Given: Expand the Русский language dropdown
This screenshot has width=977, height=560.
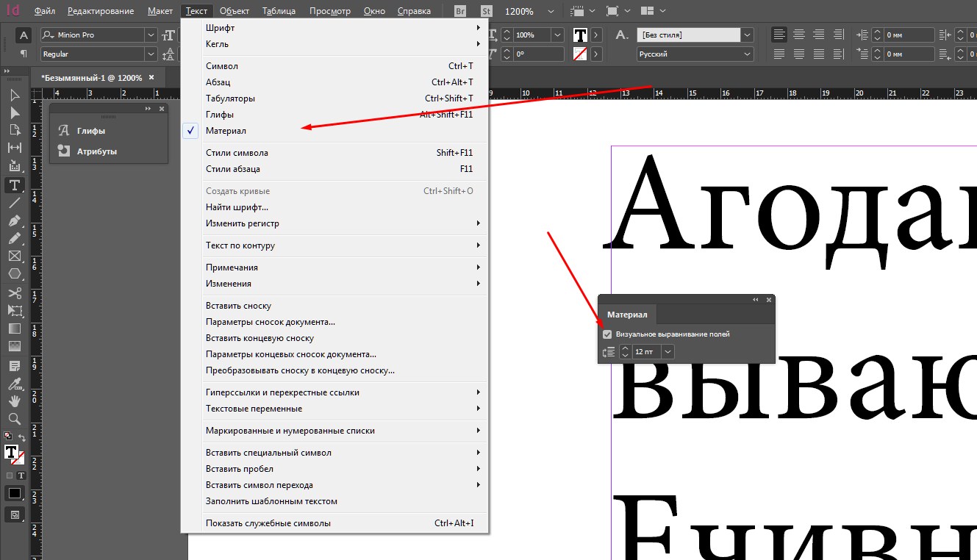Looking at the screenshot, I should coord(747,54).
